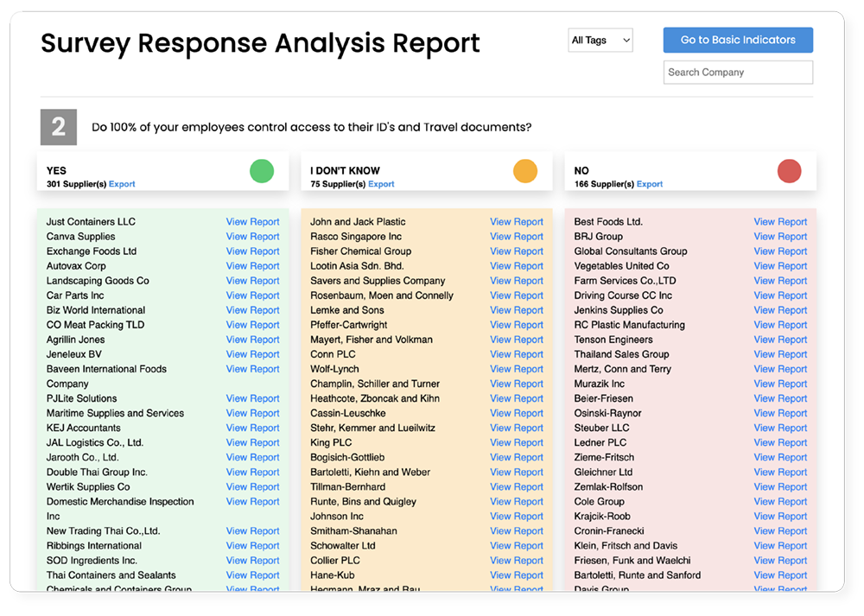This screenshot has width=864, height=616.
Task: Open Rosenbaum, Moen and Connelly report
Action: coord(517,295)
